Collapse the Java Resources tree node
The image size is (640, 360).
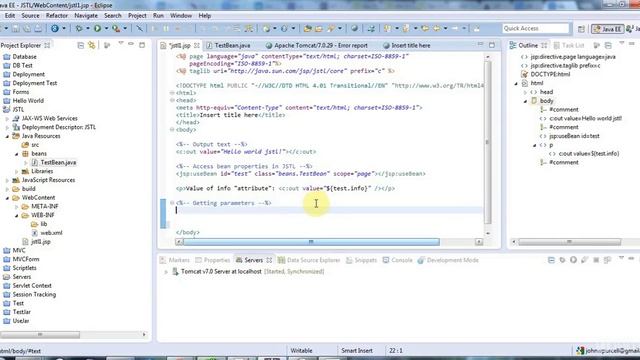click(7, 136)
